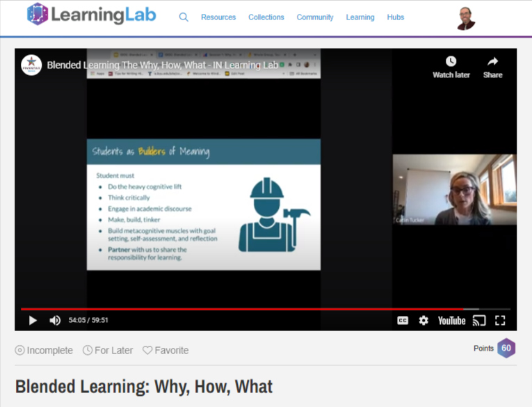532x407 pixels.
Task: Click the LearningLab logo
Action: (91, 14)
